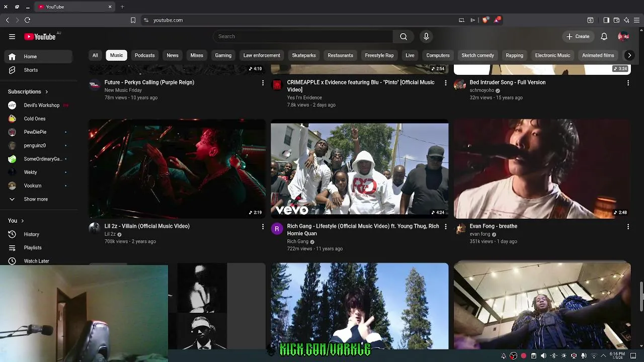Open options for Future - Perkys Calling video

tap(263, 83)
